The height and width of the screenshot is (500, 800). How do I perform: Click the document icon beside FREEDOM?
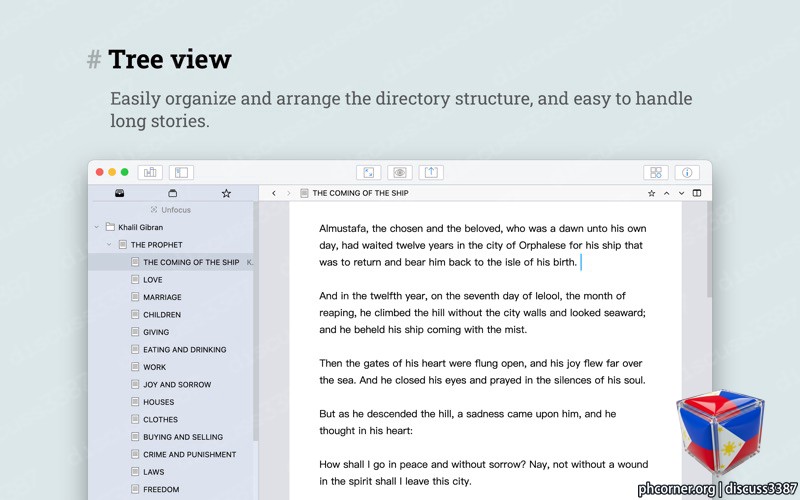(135, 489)
